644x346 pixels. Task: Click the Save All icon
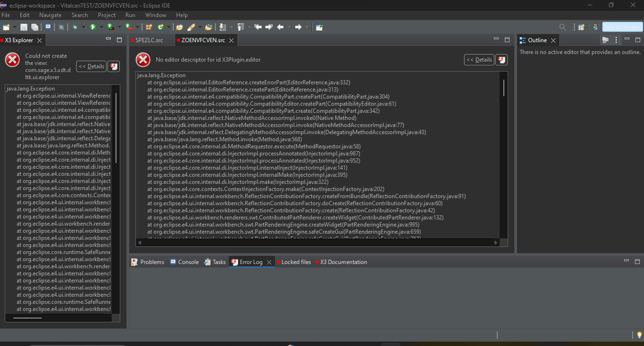(35, 27)
